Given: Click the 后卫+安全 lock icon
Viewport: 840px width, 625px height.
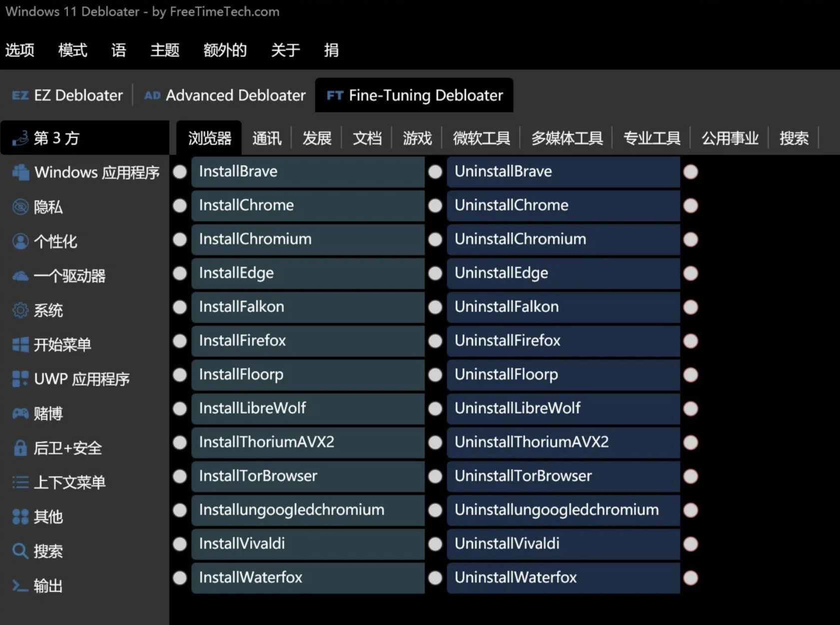Looking at the screenshot, I should click(x=20, y=448).
